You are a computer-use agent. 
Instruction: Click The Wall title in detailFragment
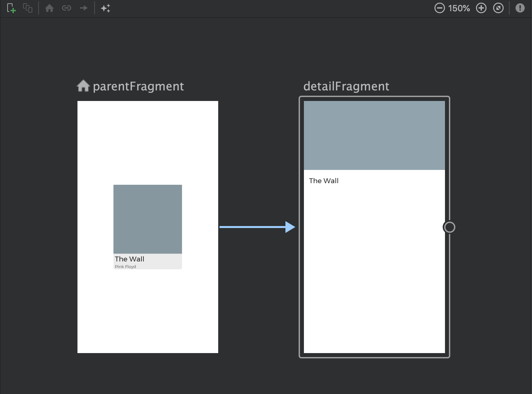[324, 181]
